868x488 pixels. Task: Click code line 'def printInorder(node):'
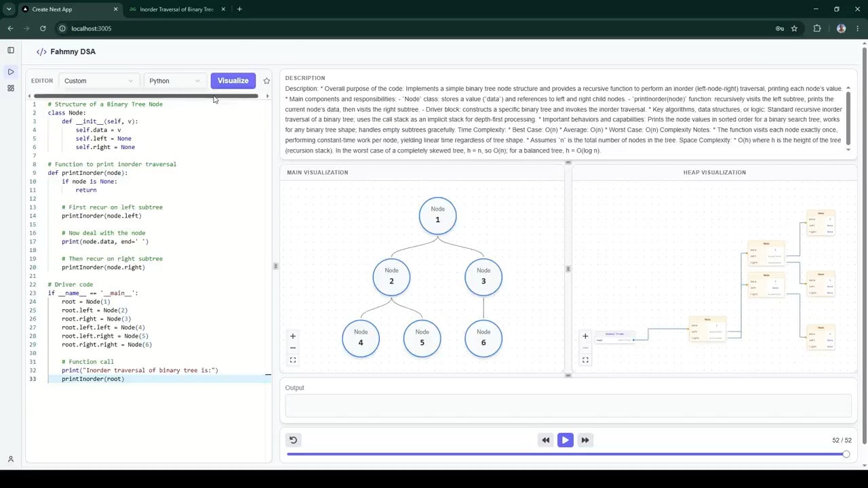87,173
